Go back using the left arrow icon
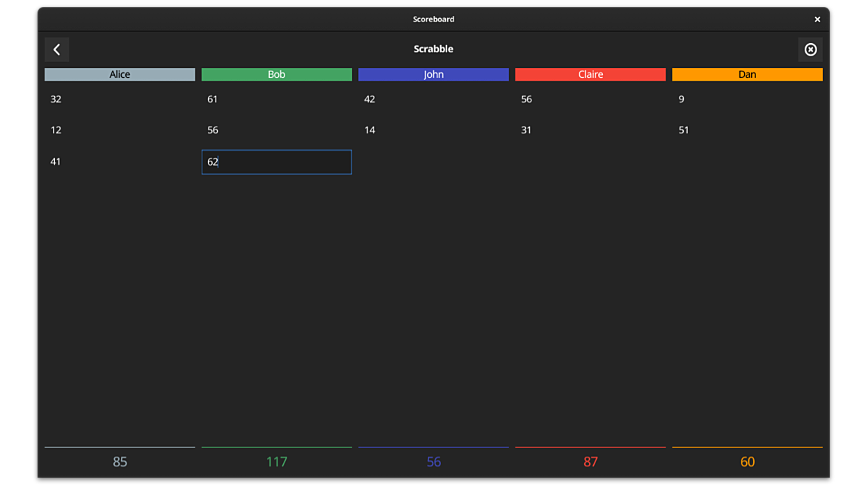The image size is (868, 488). (57, 49)
